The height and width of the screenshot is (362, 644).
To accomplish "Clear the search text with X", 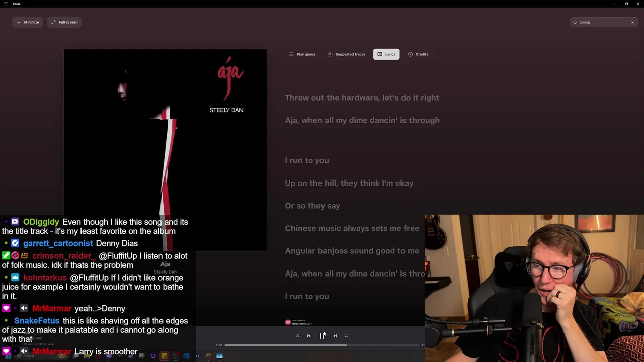I will pos(632,22).
